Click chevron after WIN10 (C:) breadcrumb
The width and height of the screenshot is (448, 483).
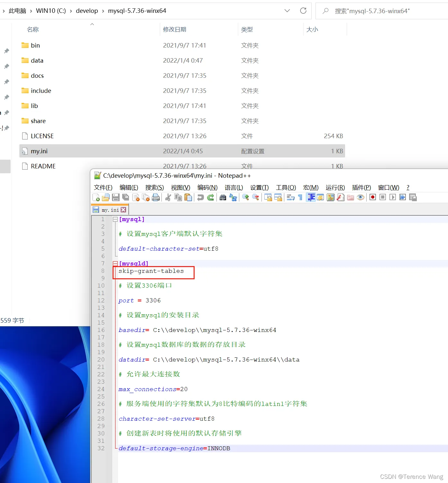(71, 11)
